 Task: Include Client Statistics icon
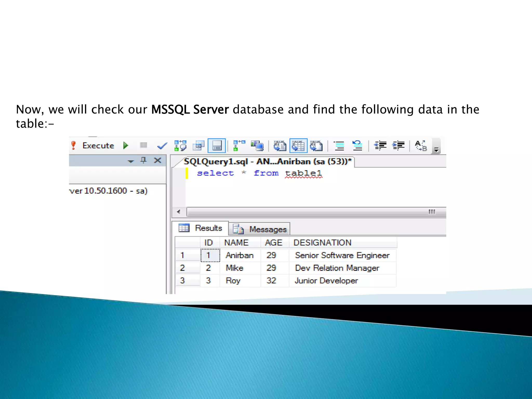[x=257, y=146]
